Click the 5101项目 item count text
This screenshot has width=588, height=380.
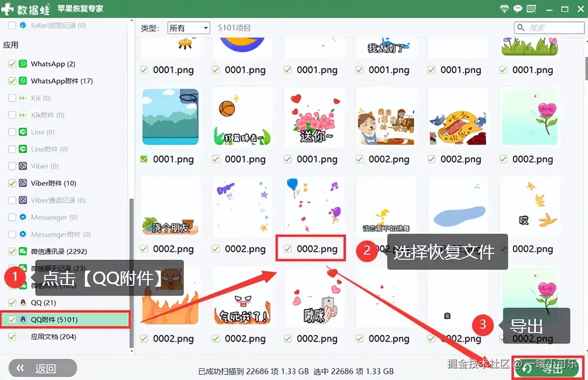[234, 28]
